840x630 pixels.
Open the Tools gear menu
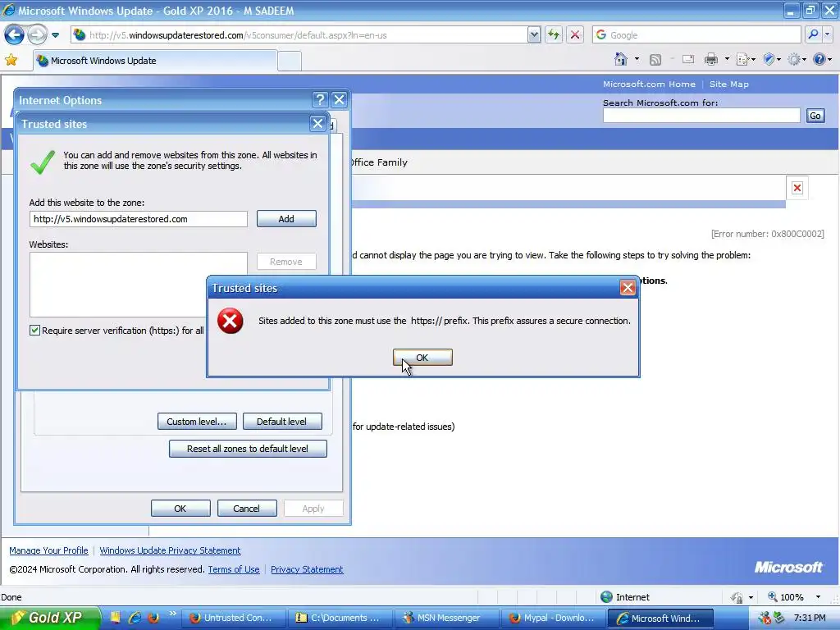coord(797,59)
